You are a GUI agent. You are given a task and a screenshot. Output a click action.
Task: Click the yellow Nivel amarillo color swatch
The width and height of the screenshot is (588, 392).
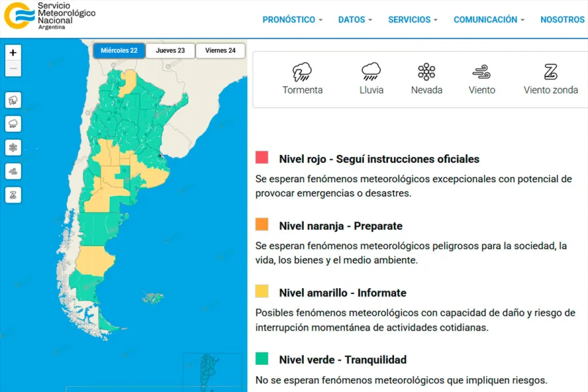tap(262, 291)
